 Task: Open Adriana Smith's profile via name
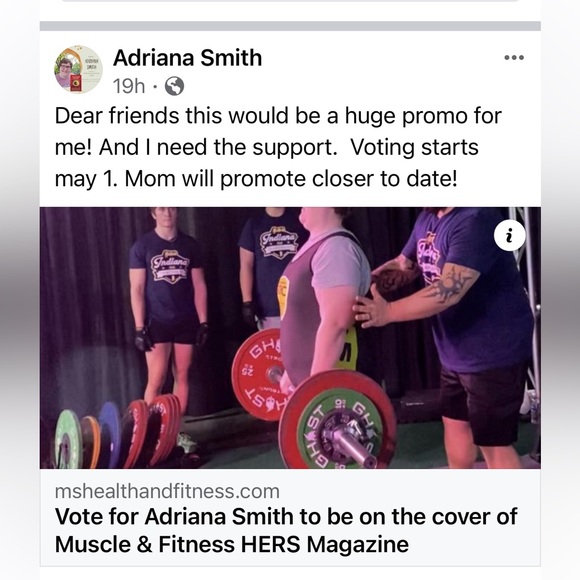pyautogui.click(x=188, y=58)
